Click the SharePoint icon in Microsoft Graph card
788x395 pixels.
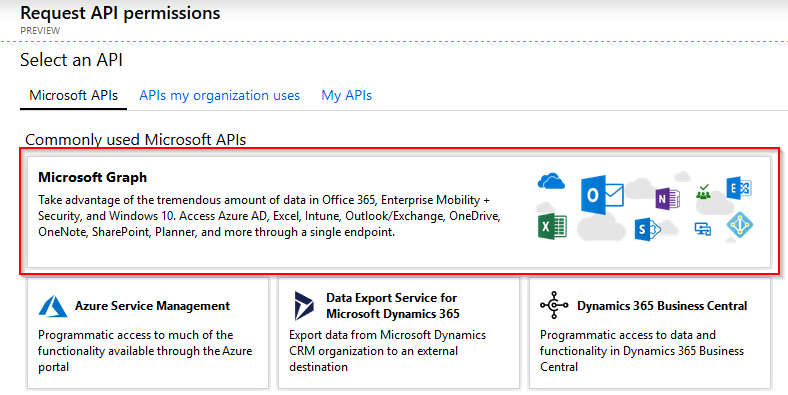[647, 230]
